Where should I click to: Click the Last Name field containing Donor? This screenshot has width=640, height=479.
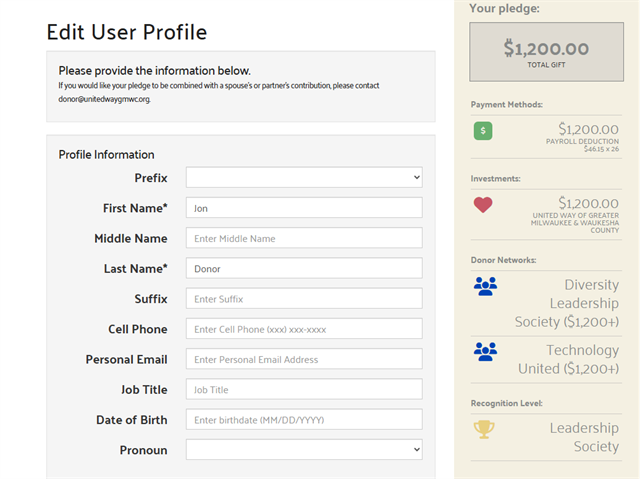(304, 268)
